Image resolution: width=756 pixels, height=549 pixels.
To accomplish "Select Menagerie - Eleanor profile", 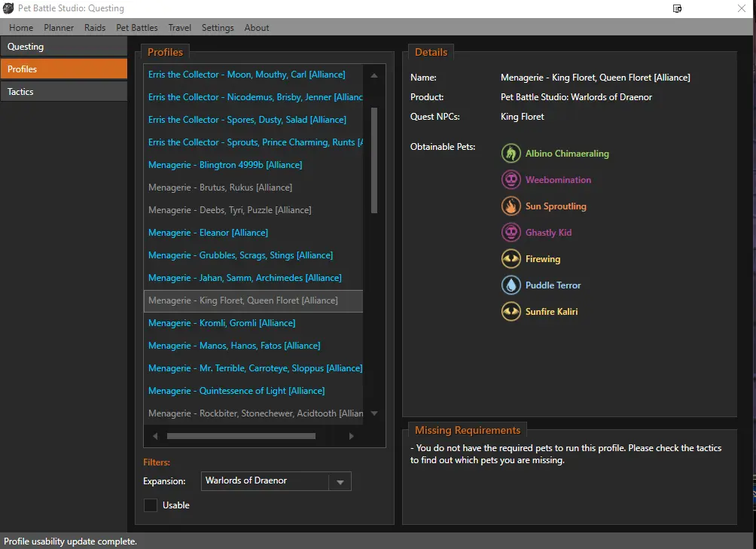I will click(253, 232).
